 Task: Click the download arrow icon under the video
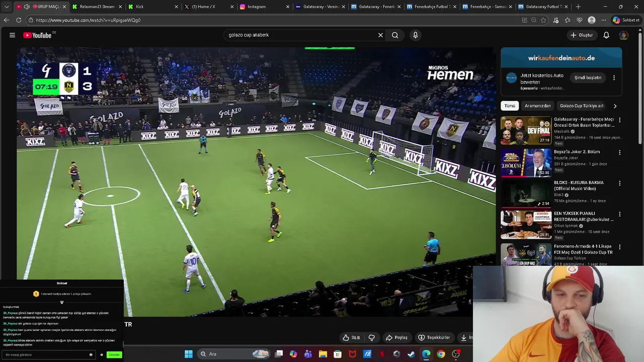point(464,337)
